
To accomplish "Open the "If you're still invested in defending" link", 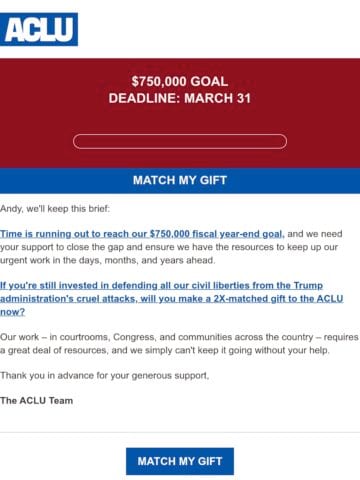I will (x=161, y=285).
